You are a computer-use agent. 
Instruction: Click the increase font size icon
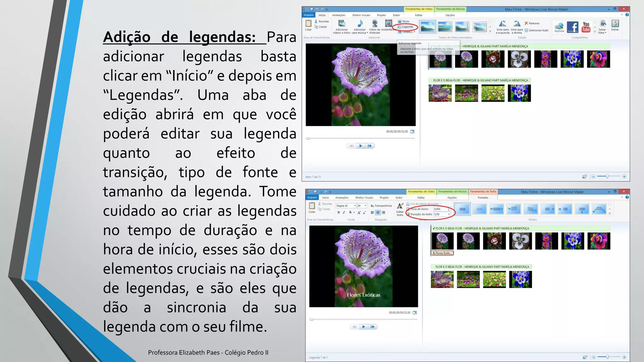point(359,213)
